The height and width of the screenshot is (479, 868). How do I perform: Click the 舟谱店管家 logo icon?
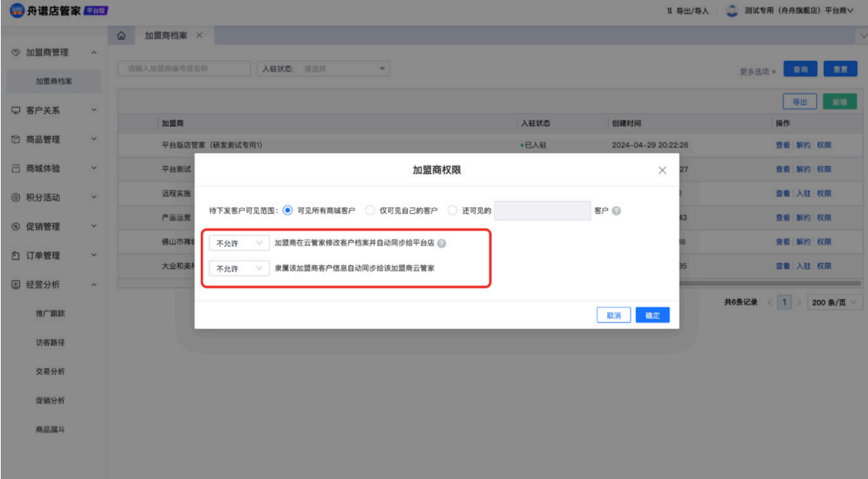click(17, 10)
